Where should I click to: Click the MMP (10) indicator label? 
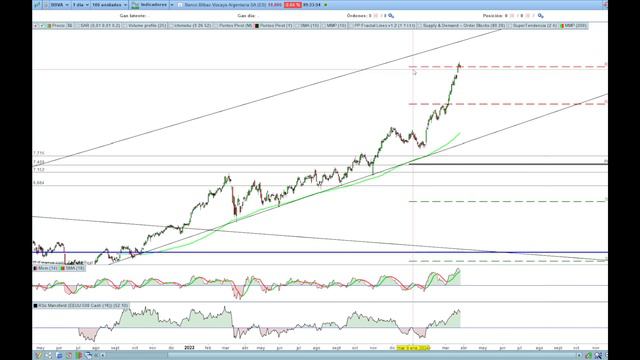336,26
